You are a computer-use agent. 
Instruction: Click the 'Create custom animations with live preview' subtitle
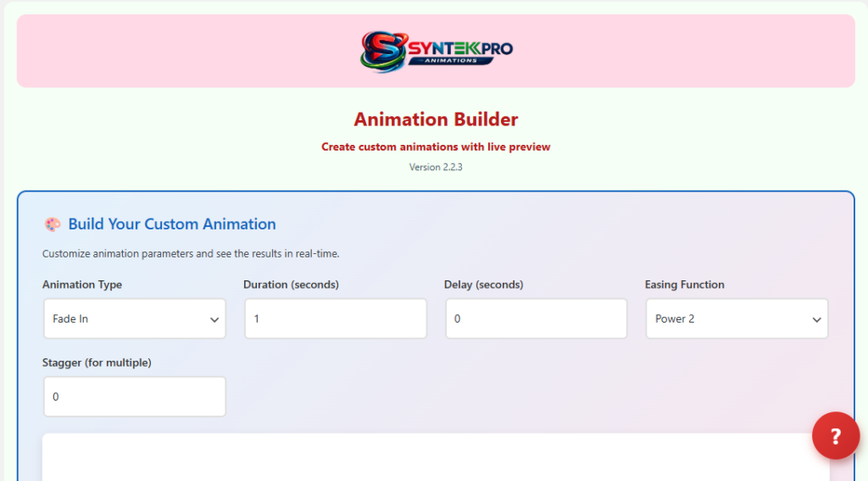coord(436,147)
